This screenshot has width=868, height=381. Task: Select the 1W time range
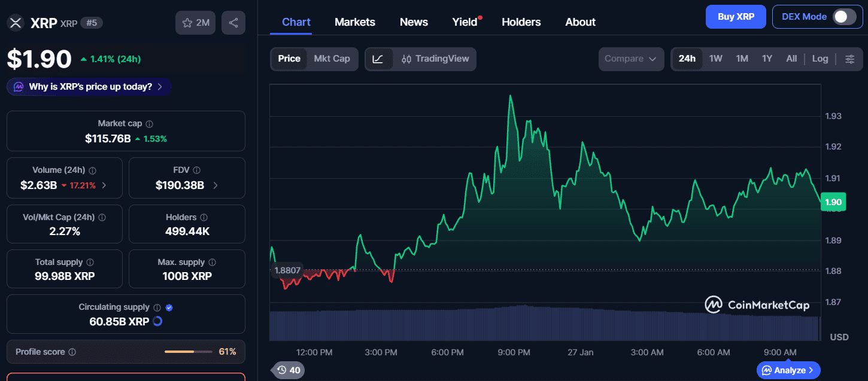[x=715, y=59]
